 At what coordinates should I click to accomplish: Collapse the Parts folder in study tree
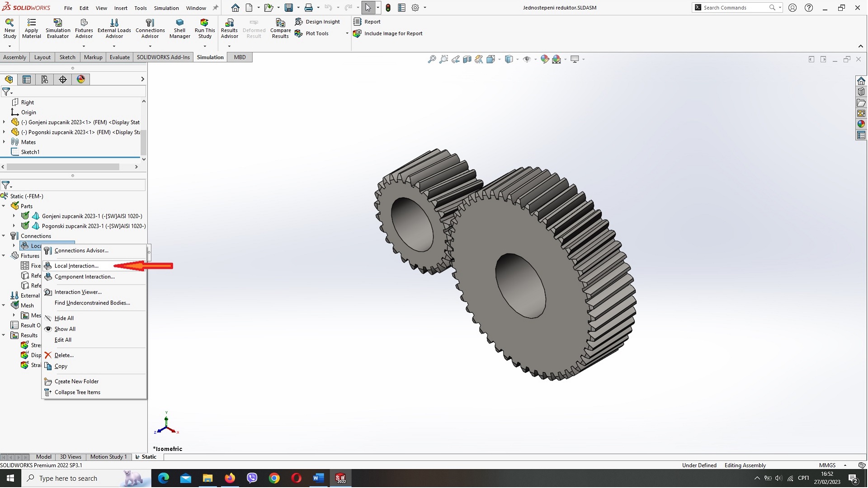coord(4,206)
